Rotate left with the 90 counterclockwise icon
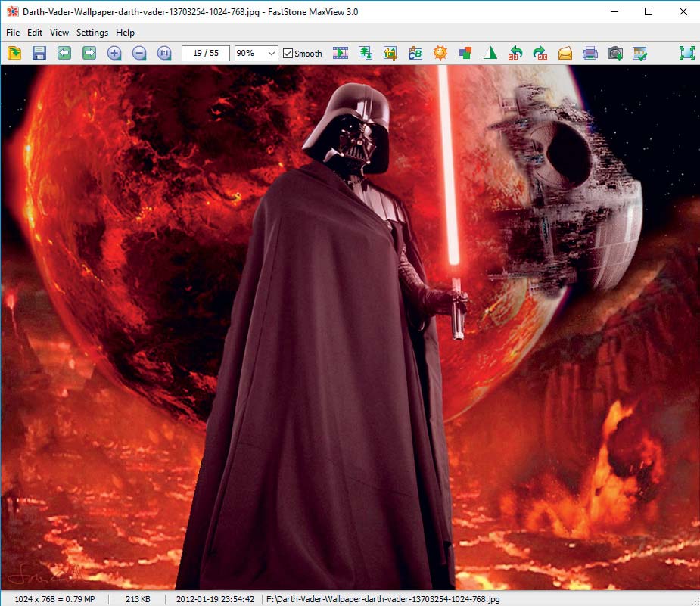700x606 pixels. (515, 53)
